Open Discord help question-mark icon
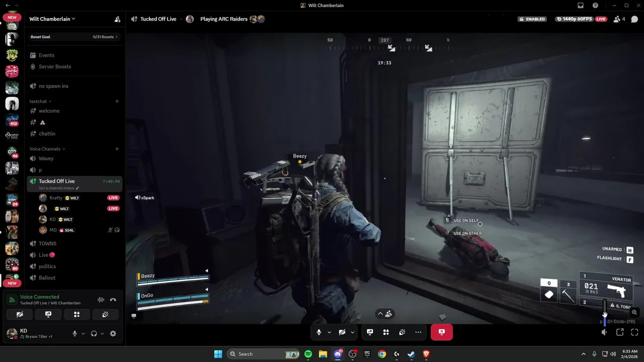Screen dimensions: 644x362 (x=595, y=6)
